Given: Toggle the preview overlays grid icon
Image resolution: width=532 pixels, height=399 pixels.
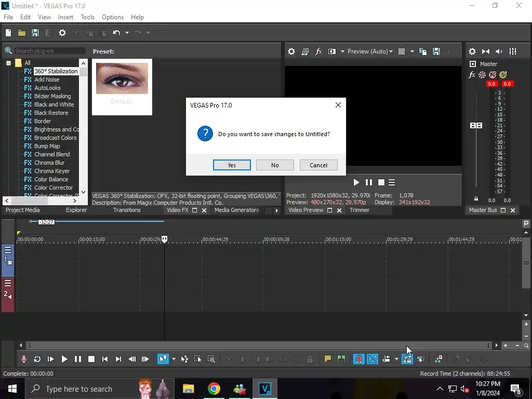Looking at the screenshot, I should (x=402, y=51).
